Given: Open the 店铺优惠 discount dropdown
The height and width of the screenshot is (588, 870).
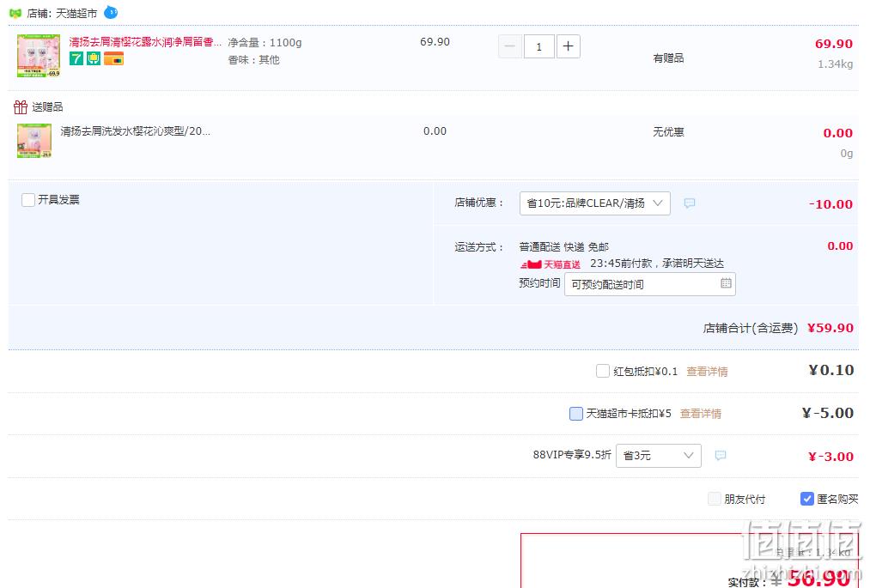Looking at the screenshot, I should 595,203.
